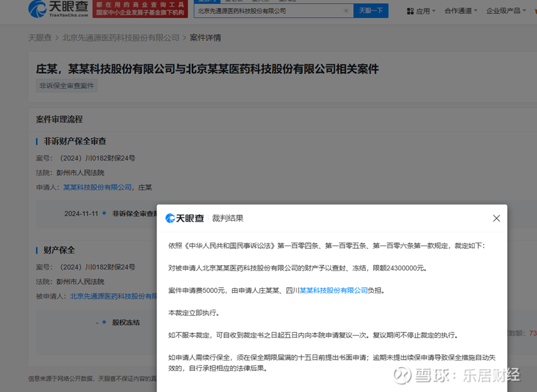Click 法院: 彭州市人民法院 under 非诉财产保全审查
Image resolution: width=537 pixels, height=392 pixels.
(70, 172)
